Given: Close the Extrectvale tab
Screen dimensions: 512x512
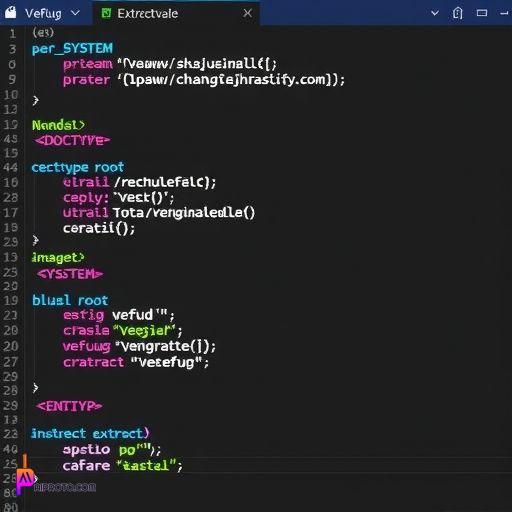Looking at the screenshot, I should click(247, 13).
